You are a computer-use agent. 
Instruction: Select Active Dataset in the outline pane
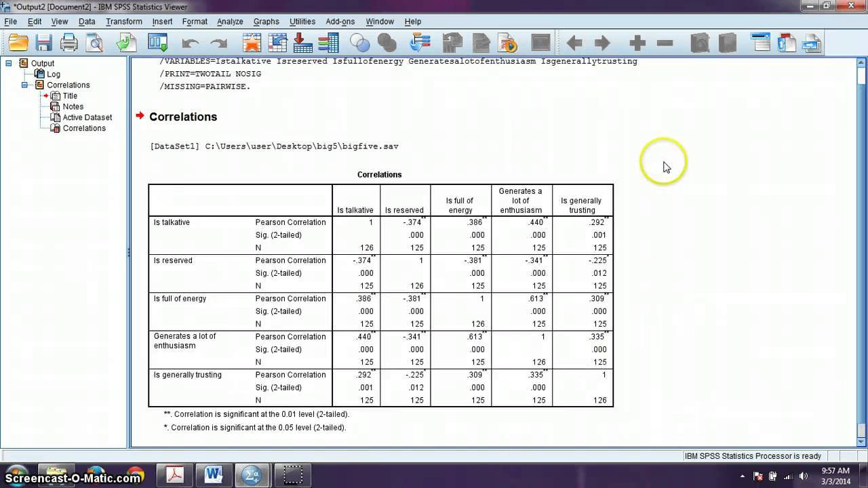[88, 117]
